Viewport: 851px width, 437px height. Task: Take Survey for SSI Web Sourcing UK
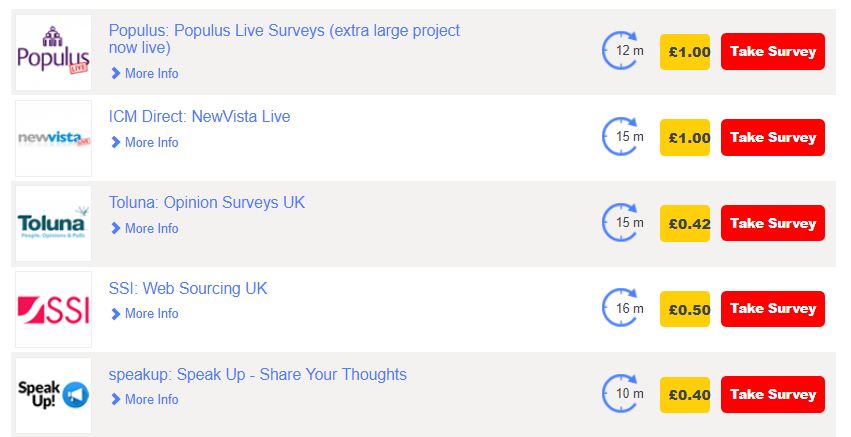coord(773,309)
